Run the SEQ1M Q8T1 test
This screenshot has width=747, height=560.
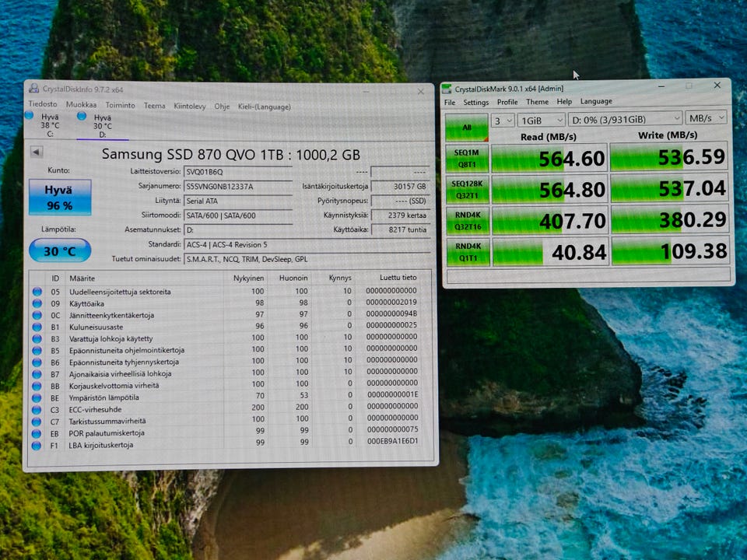point(467,159)
